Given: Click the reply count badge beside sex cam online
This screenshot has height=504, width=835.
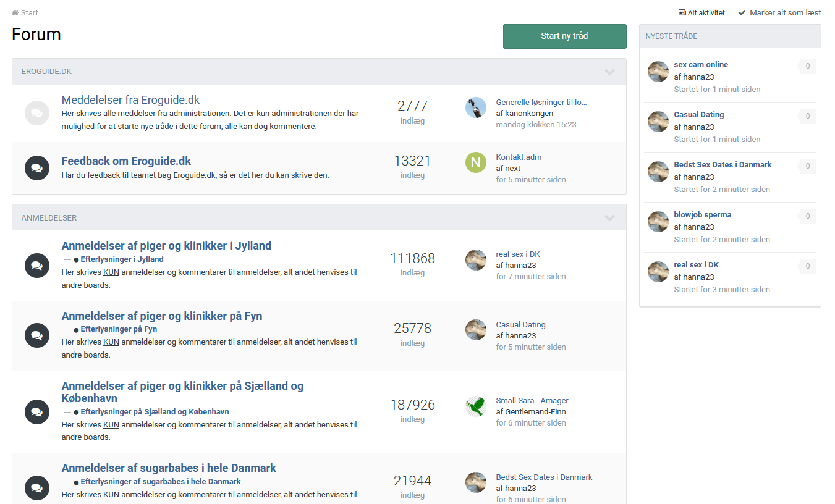Looking at the screenshot, I should (807, 66).
